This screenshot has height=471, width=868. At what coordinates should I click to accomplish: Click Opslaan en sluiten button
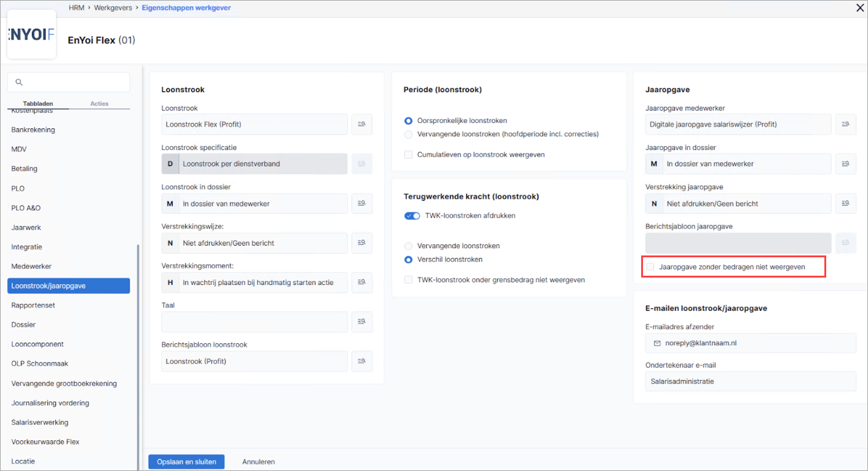point(186,462)
